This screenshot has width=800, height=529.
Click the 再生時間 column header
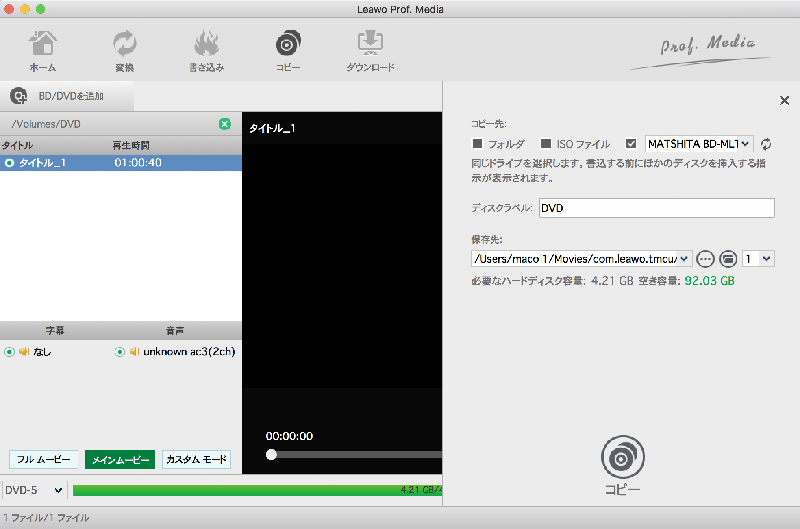(131, 145)
